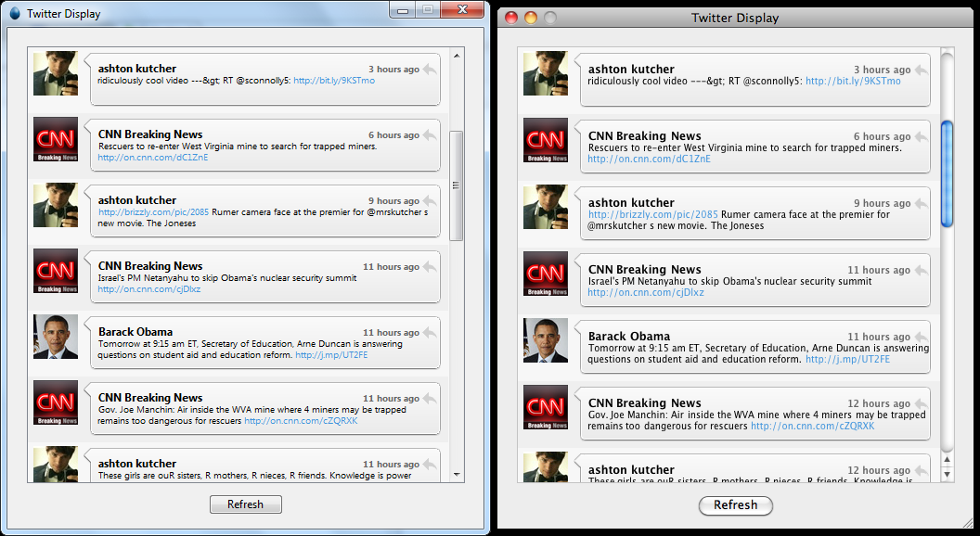The width and height of the screenshot is (980, 536).
Task: Click Barack Obama's avatar in the left window
Action: [56, 337]
